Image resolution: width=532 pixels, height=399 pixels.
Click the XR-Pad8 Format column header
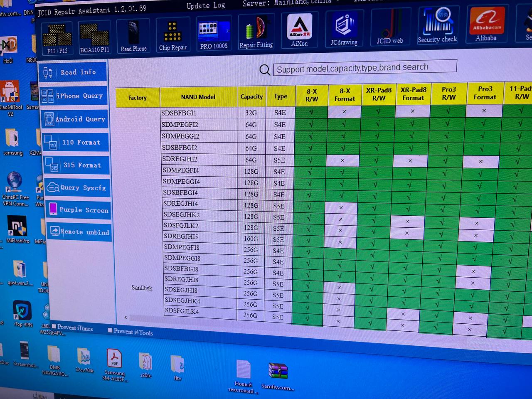coord(413,94)
